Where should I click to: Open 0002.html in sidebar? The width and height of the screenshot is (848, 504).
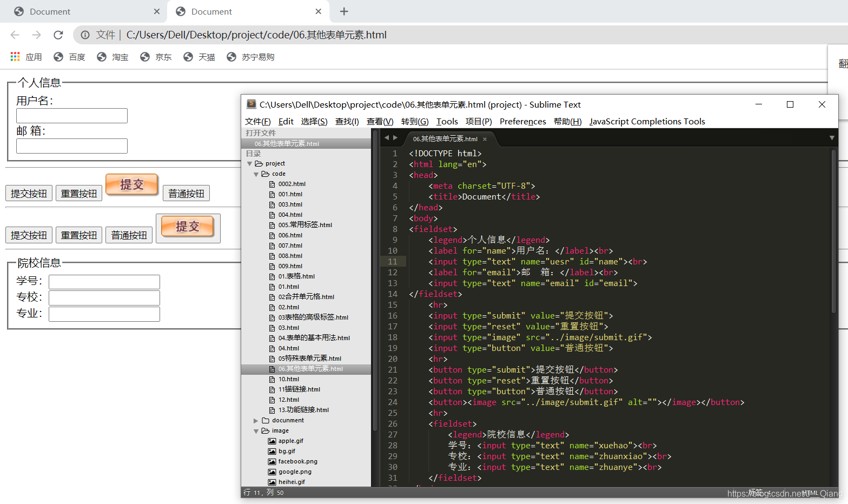(292, 184)
